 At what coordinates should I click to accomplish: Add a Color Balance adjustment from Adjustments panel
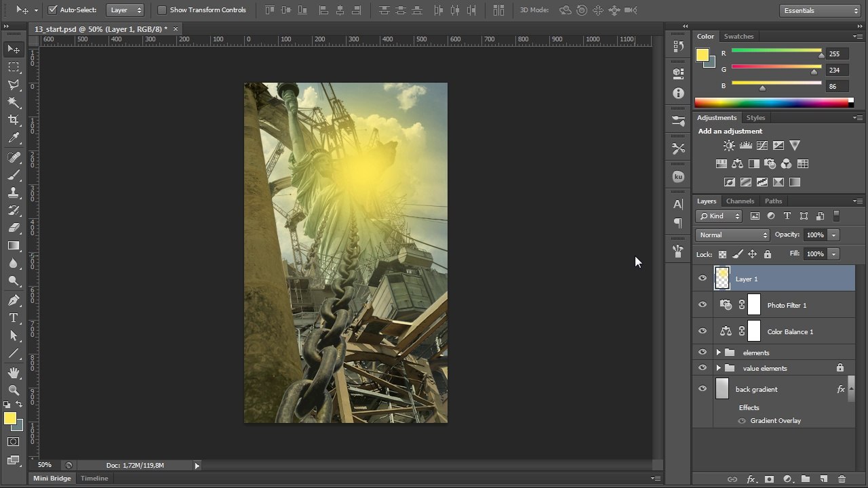pyautogui.click(x=737, y=163)
